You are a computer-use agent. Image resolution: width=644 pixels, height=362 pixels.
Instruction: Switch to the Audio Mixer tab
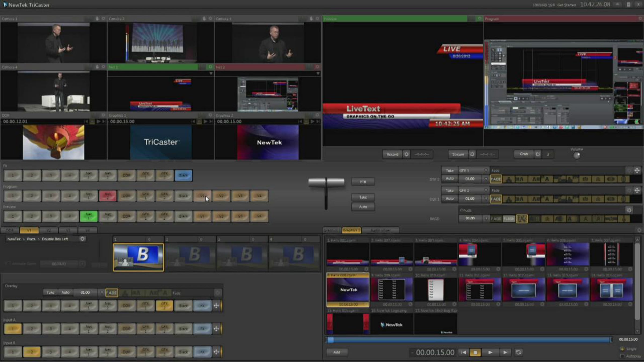tap(380, 230)
